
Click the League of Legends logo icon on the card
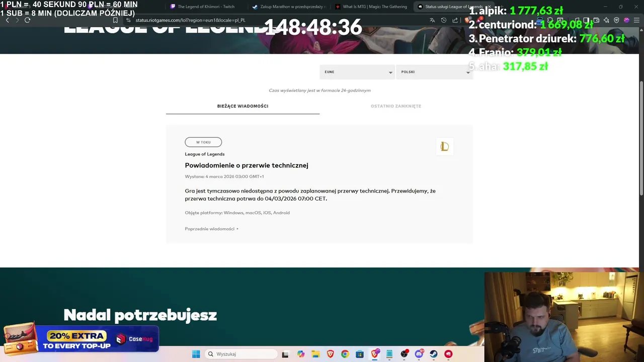(x=444, y=146)
